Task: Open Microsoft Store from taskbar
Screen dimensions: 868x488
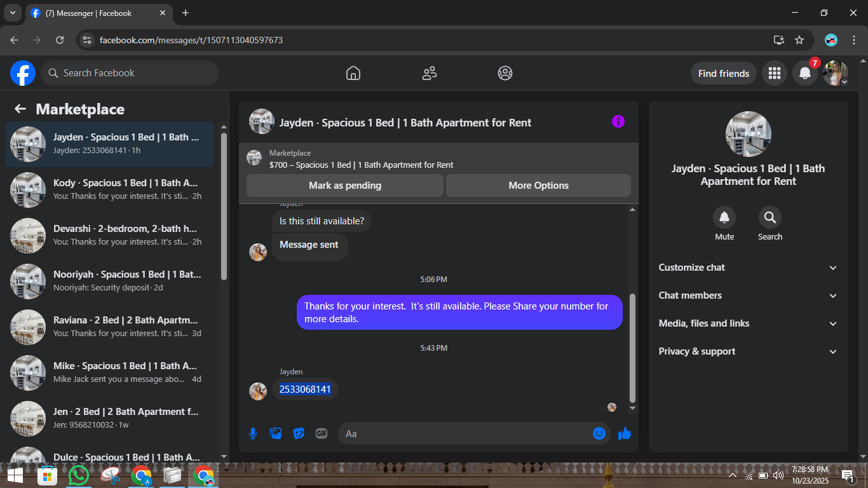Action: pyautogui.click(x=48, y=475)
